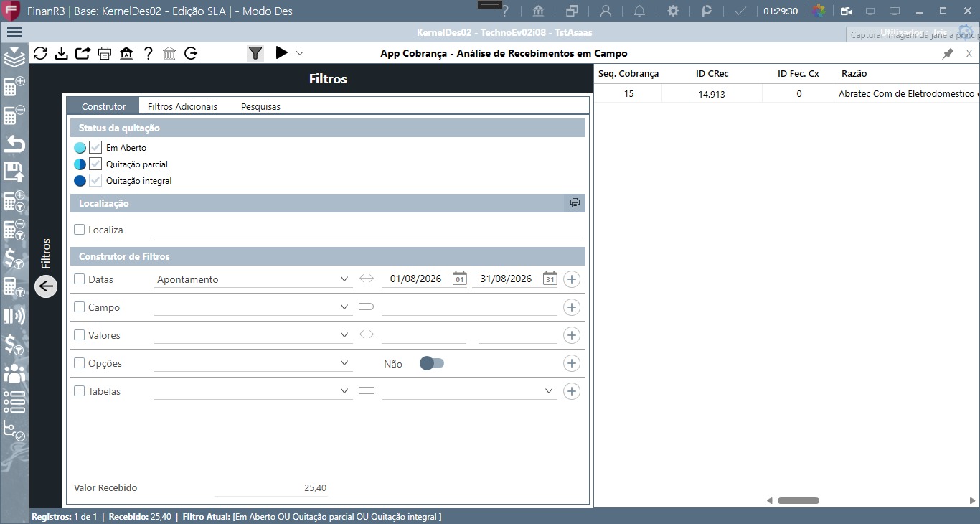Viewport: 980px width, 524px height.
Task: Click calculator minus with filter sidebar icon
Action: coord(14,230)
